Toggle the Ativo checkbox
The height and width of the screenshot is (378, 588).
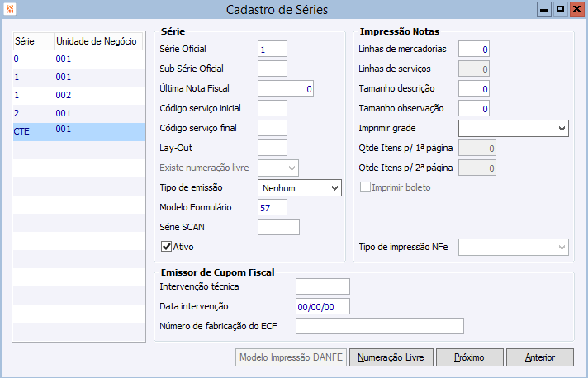(x=166, y=246)
